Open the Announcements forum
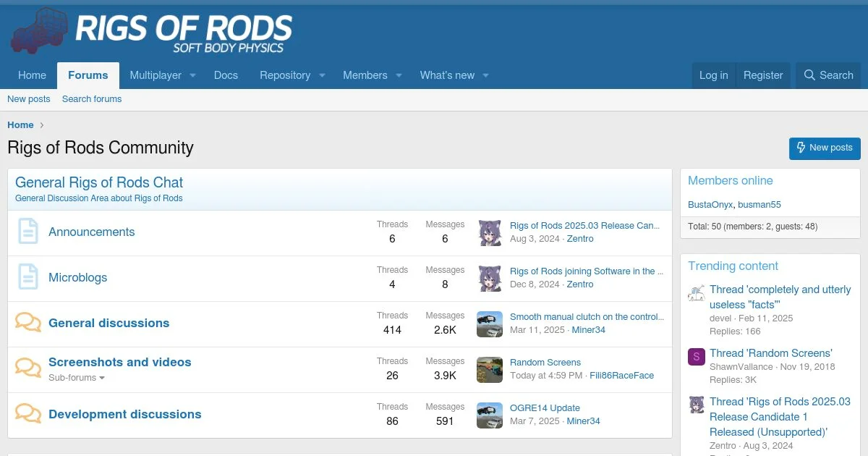 tap(92, 232)
